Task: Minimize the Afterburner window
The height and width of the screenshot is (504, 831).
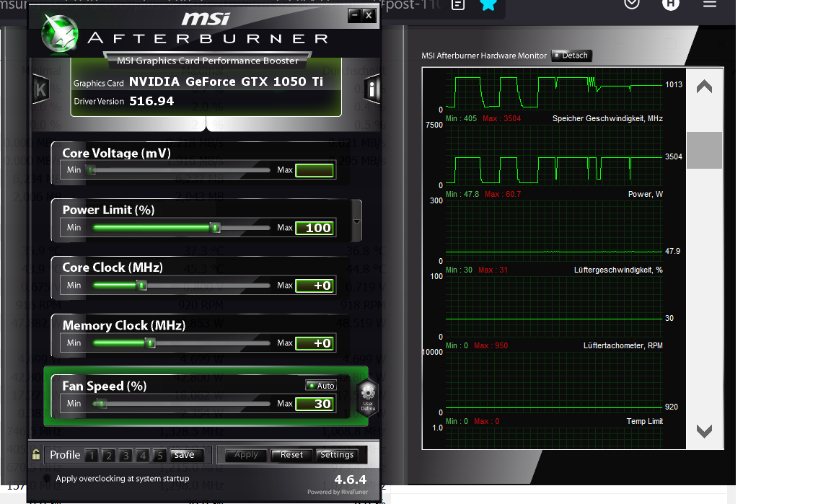Action: [x=355, y=15]
